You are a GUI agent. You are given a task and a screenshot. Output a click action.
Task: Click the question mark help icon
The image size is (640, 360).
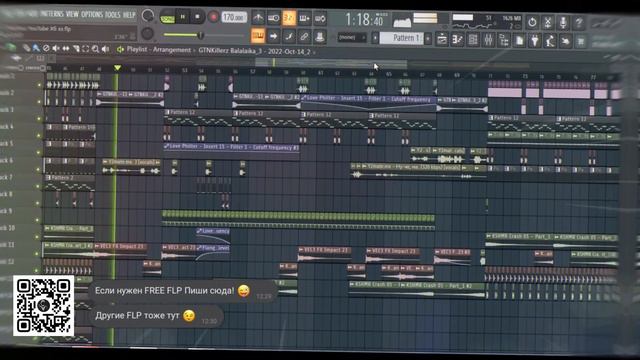coord(579,22)
